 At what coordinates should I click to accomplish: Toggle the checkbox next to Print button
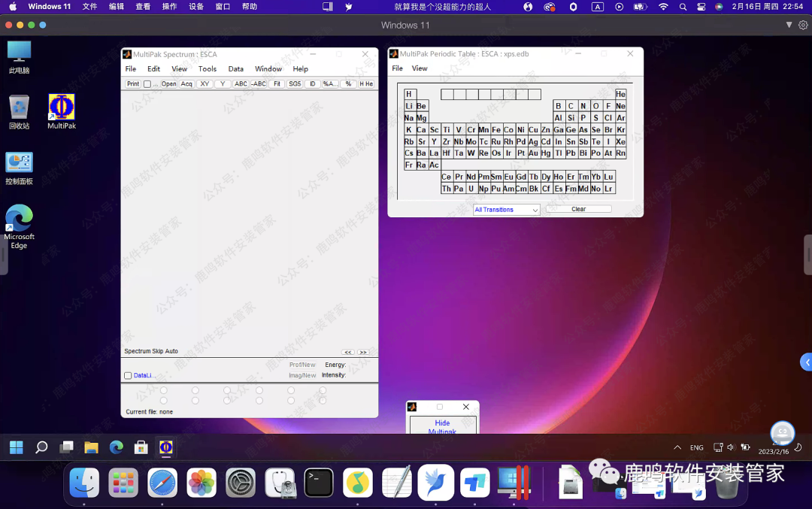pos(147,84)
